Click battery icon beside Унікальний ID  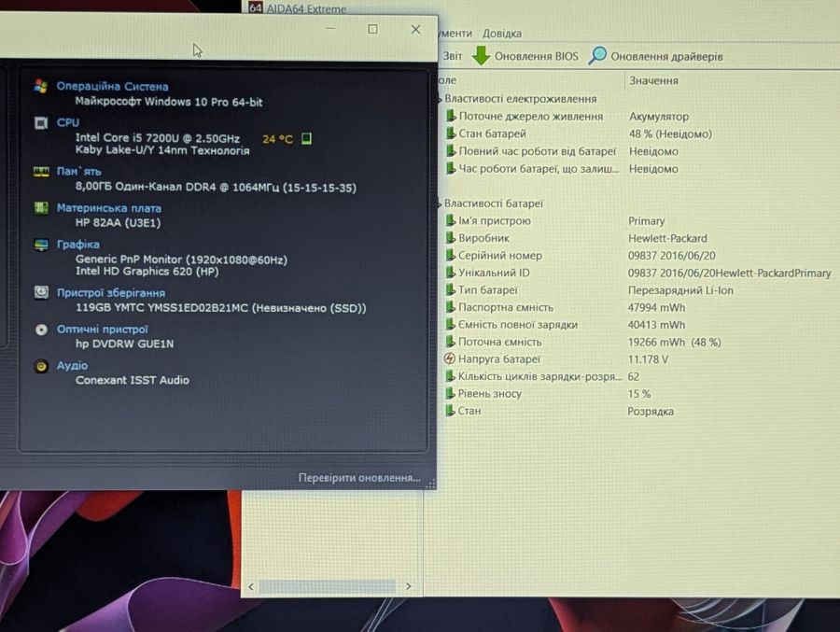coord(451,273)
